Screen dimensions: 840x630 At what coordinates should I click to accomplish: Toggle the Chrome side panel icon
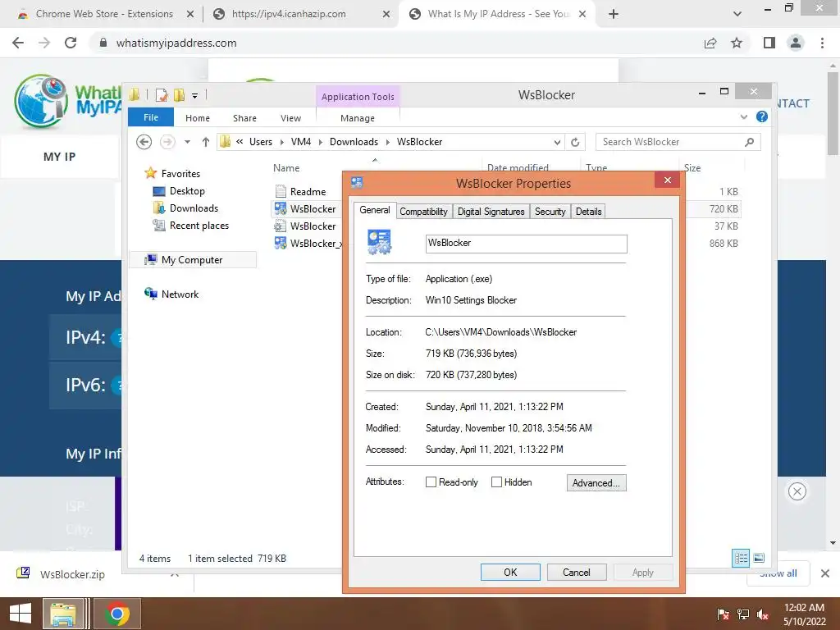point(769,43)
